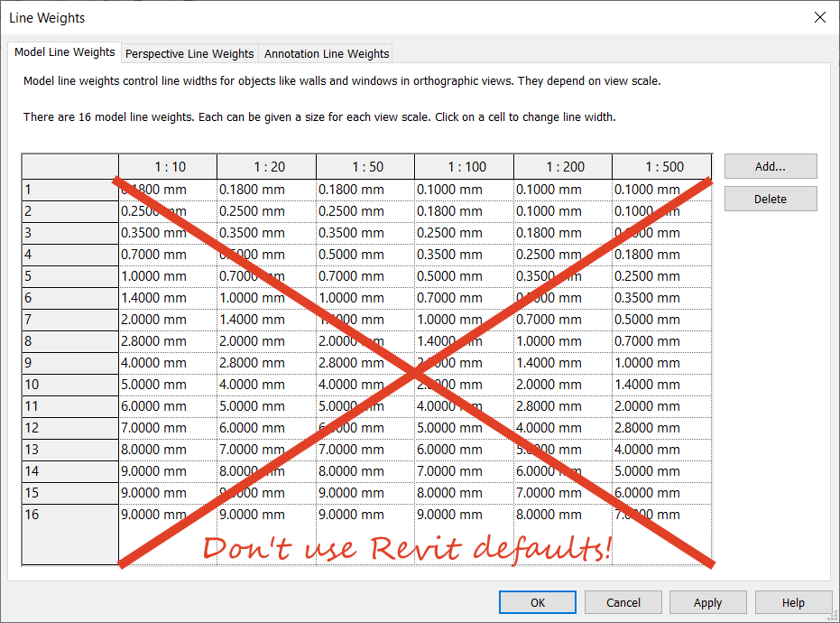Viewport: 840px width, 623px height.
Task: Switch to the Perspective Line Weights tab
Action: tap(189, 53)
